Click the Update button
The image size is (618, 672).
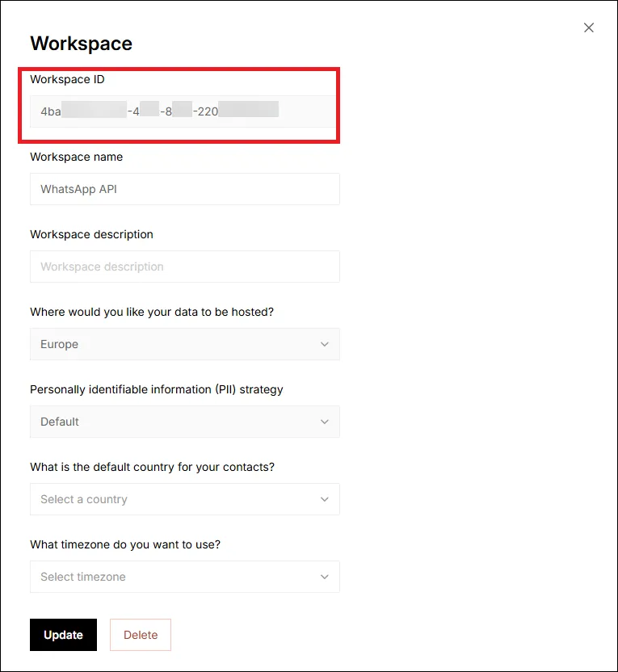tap(64, 635)
